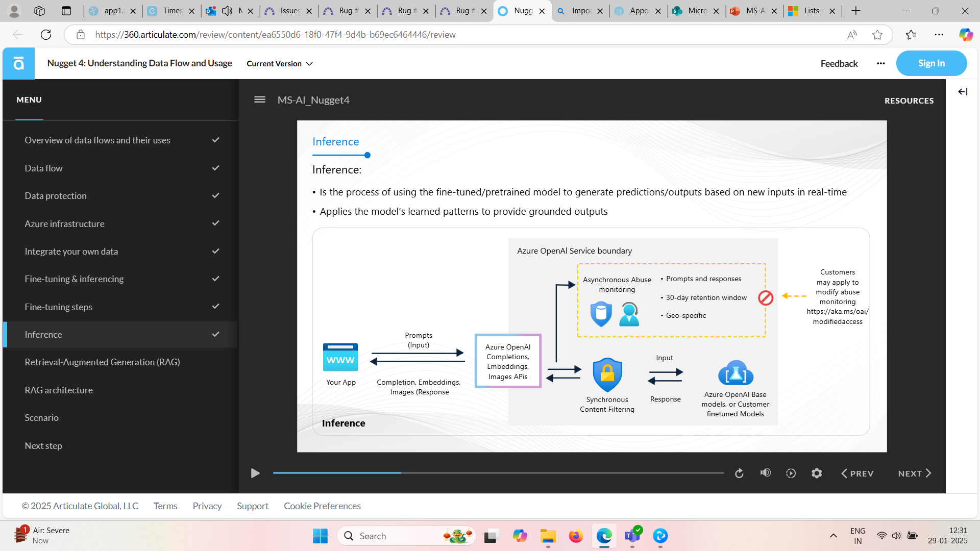This screenshot has height=551, width=980.
Task: Click the Articulate logo icon
Action: [x=18, y=63]
